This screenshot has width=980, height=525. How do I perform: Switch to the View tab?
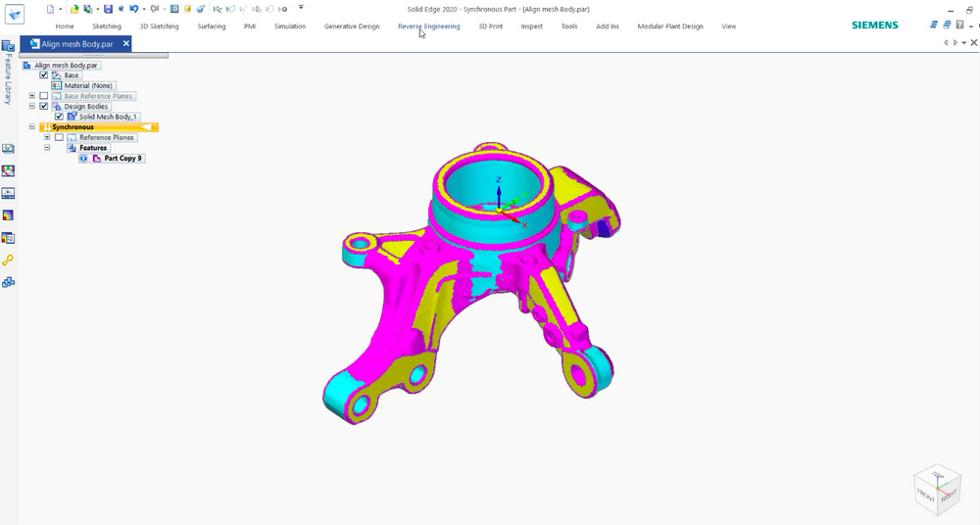(x=729, y=26)
